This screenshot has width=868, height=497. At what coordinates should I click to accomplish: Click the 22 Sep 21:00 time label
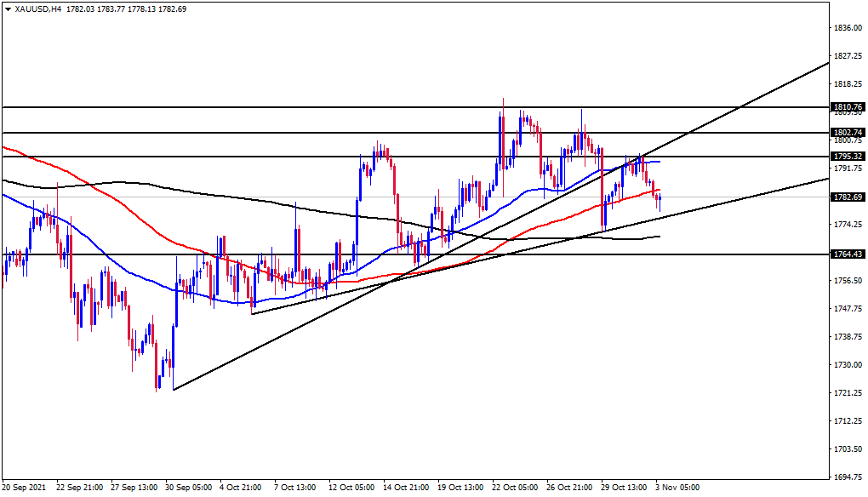click(x=80, y=488)
